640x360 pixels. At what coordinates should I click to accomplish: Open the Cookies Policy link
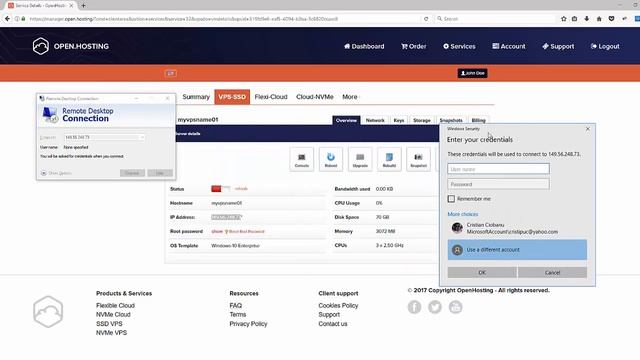point(338,305)
